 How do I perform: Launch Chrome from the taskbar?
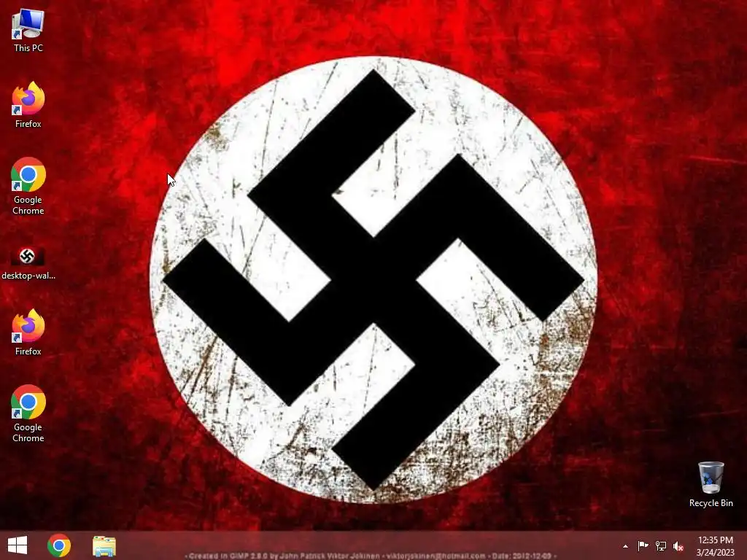59,545
